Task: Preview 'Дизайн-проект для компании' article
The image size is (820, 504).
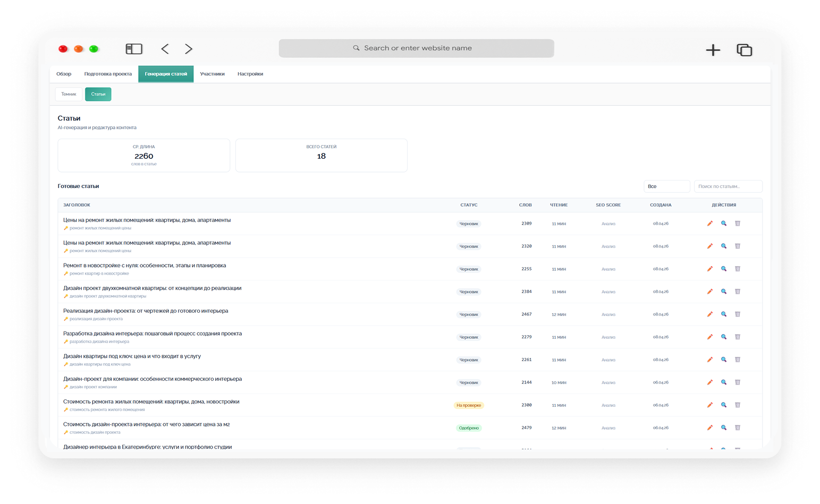Action: tap(723, 382)
